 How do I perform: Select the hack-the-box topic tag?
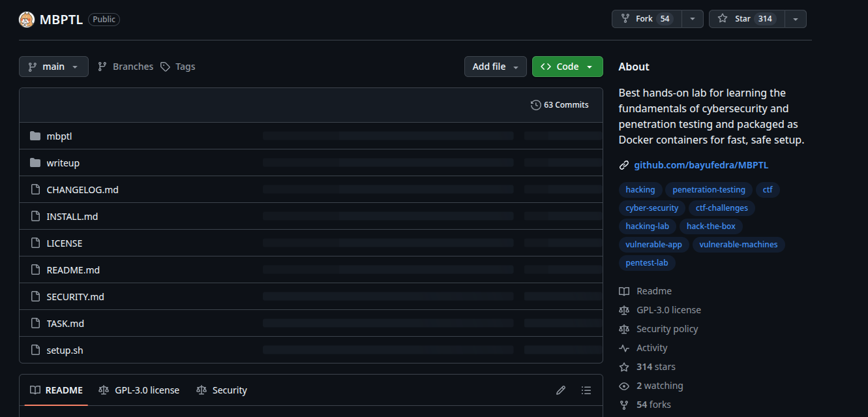[x=711, y=226]
